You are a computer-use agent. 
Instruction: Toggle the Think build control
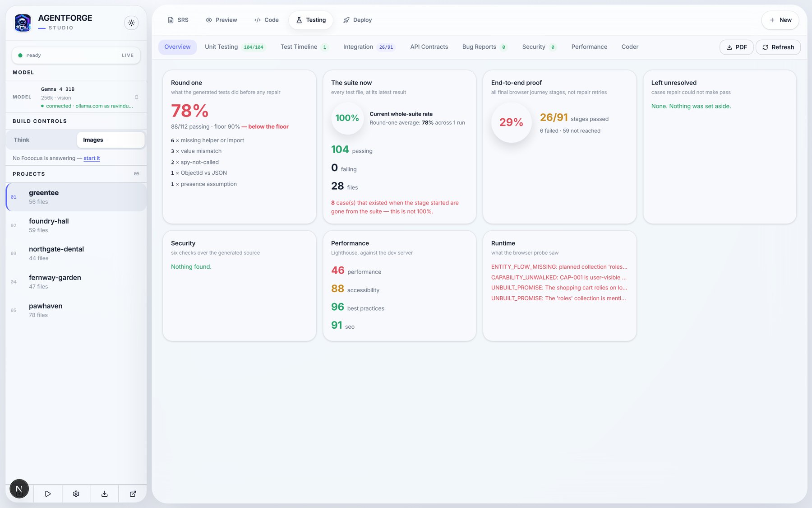point(42,140)
